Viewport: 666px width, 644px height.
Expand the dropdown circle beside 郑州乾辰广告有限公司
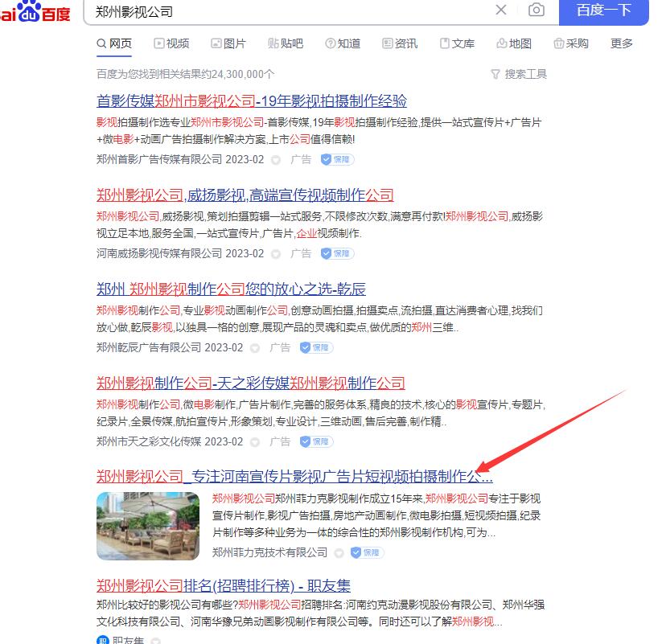coord(255,348)
